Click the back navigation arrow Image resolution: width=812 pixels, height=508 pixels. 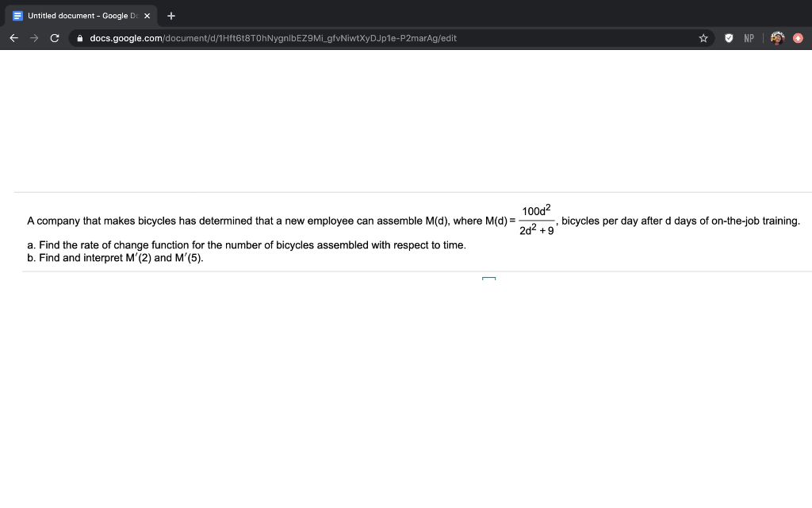[13, 37]
